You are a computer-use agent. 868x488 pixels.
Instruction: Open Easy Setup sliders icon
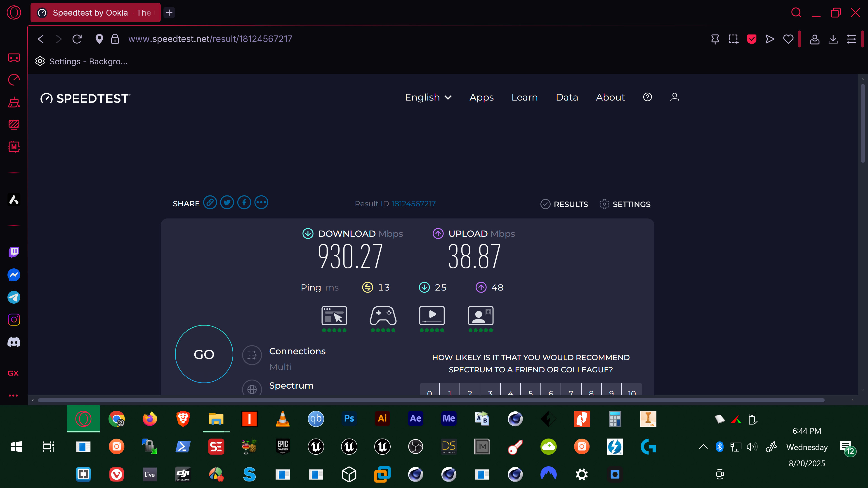(x=851, y=39)
